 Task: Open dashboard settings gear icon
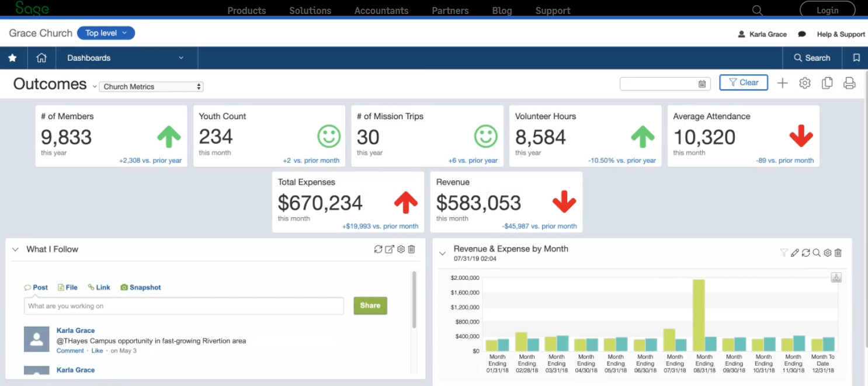pyautogui.click(x=805, y=83)
